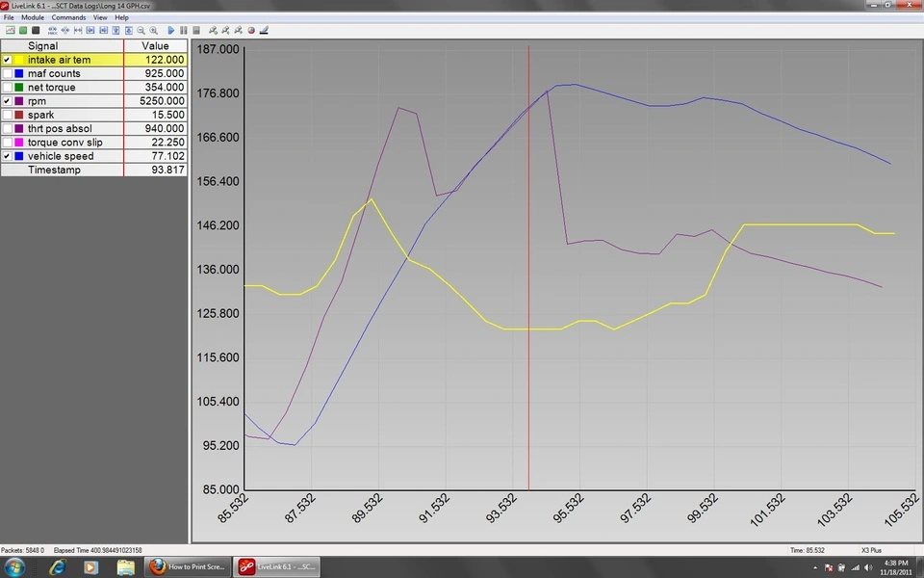Click the black square toolbar icon

click(36, 30)
